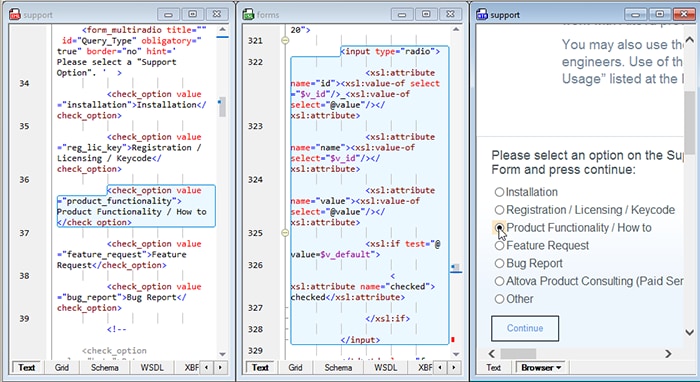The image size is (700, 382).
Task: Click the browser horizontal scrollbar thumb
Action: click(518, 354)
